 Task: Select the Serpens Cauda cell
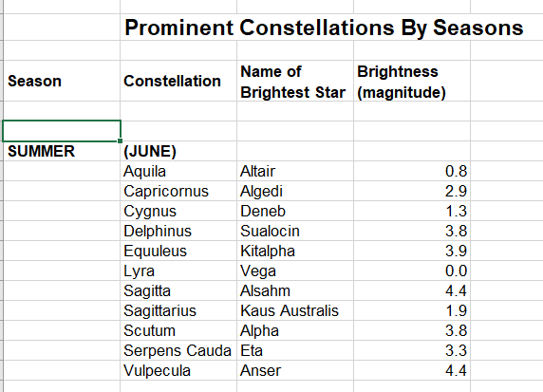pos(178,351)
